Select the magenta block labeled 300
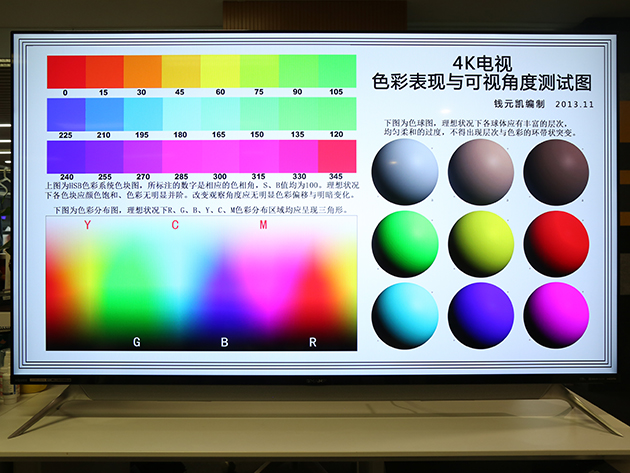Image resolution: width=630 pixels, height=473 pixels. point(220,157)
